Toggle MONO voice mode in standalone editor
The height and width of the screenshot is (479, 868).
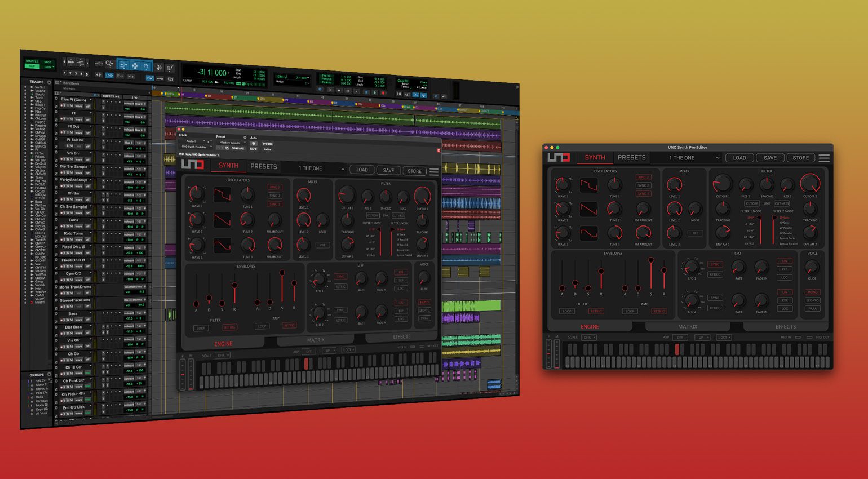812,292
